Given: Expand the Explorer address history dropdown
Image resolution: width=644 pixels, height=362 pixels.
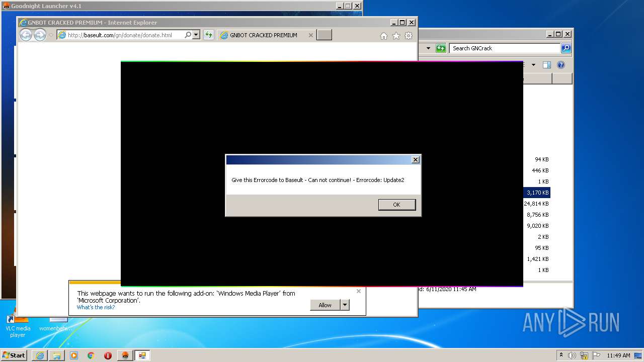Looking at the screenshot, I should [x=428, y=48].
